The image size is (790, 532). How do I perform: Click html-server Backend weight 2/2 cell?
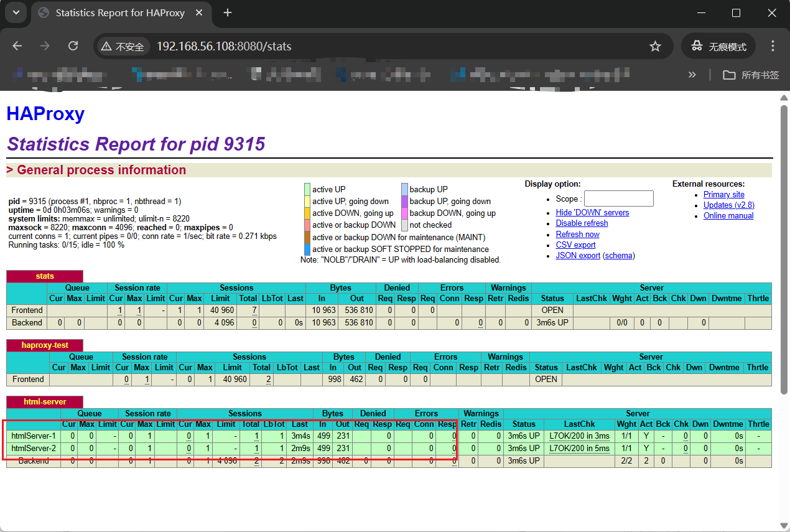click(x=626, y=460)
